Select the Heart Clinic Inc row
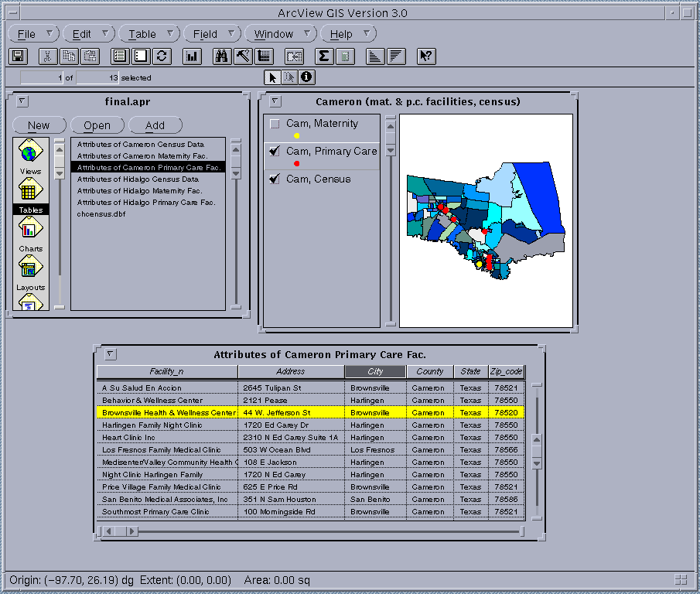 coord(310,437)
